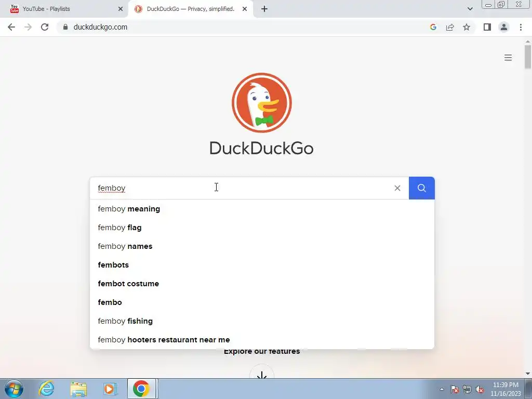Click the padlock site info icon
The height and width of the screenshot is (399, 532).
click(65, 27)
